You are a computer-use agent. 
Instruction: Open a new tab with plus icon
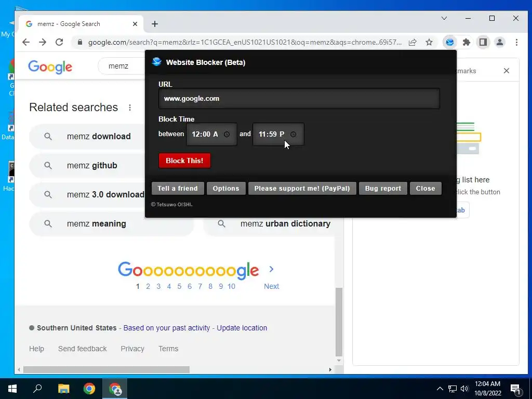pyautogui.click(x=155, y=24)
